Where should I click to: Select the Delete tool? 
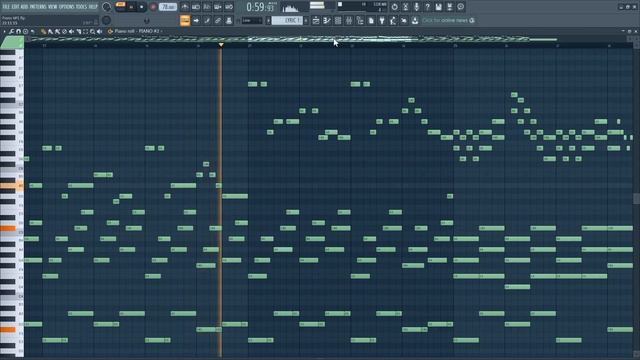pyautogui.click(x=64, y=31)
